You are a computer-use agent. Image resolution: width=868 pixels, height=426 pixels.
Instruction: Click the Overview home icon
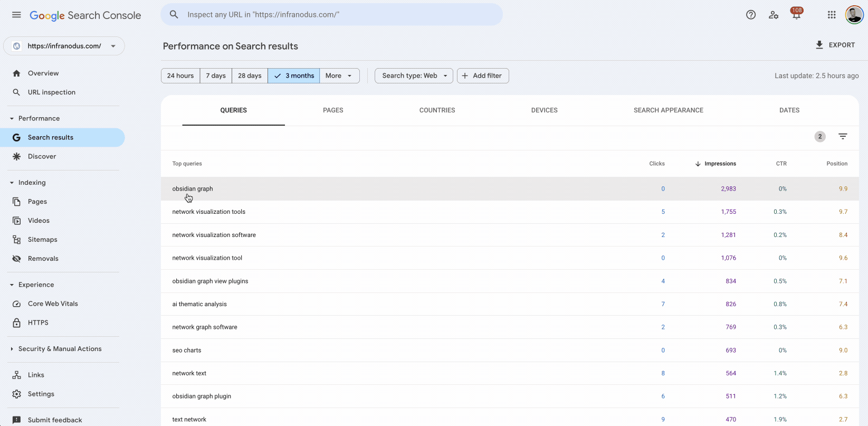[16, 73]
